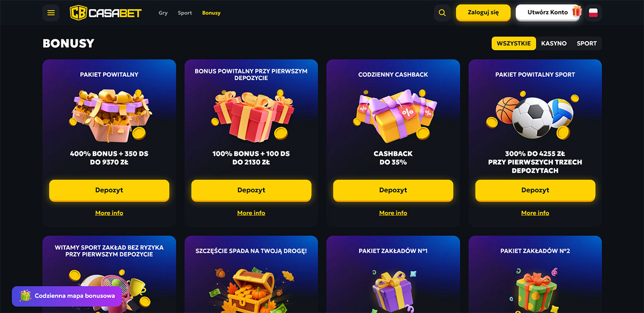644x313 pixels.
Task: Click the CasaBet logo
Action: (x=106, y=13)
